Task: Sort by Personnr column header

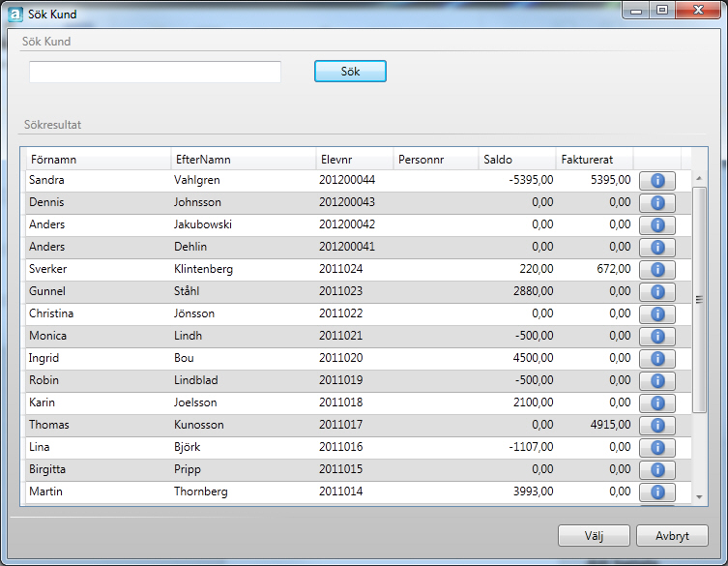Action: click(x=435, y=160)
